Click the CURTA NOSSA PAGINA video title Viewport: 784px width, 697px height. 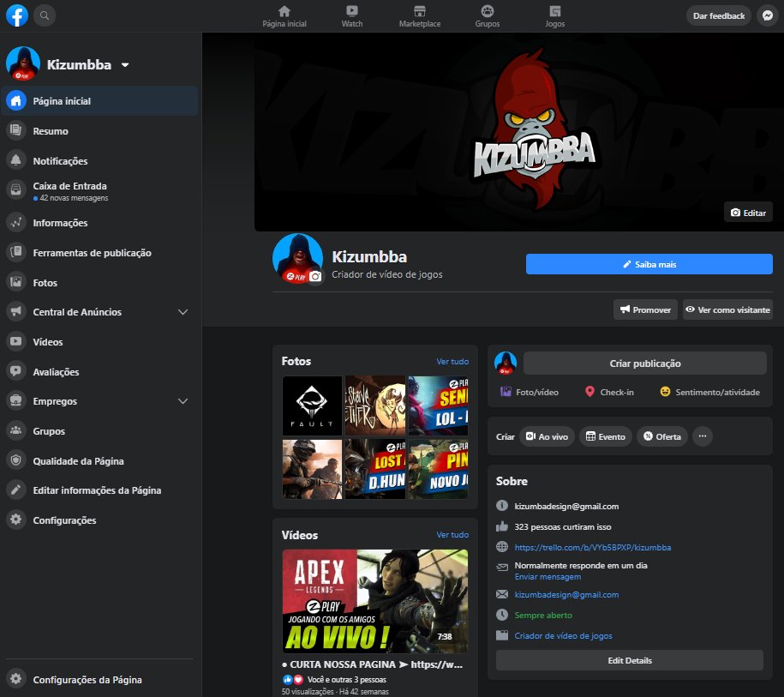tap(373, 664)
